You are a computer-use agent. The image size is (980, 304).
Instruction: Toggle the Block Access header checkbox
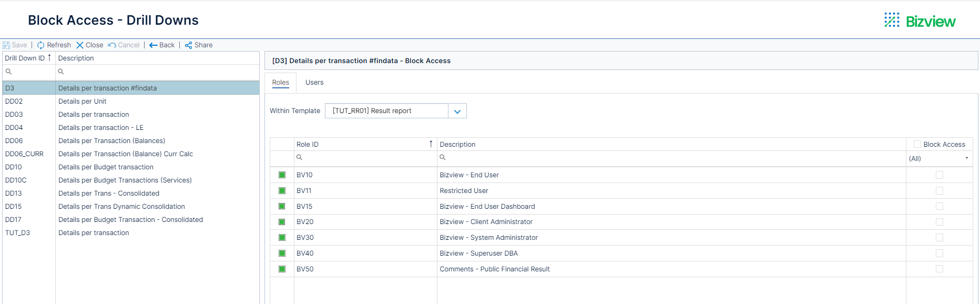917,144
